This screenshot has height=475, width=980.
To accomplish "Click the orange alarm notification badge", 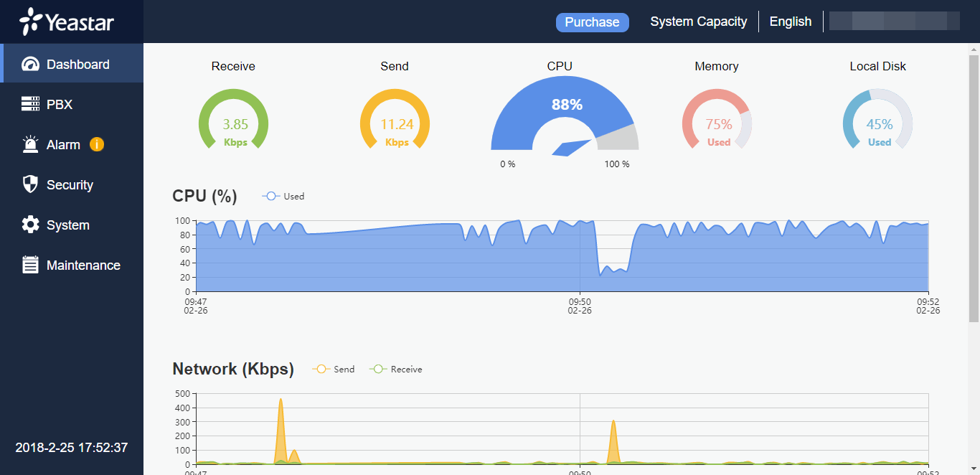I will [x=97, y=144].
